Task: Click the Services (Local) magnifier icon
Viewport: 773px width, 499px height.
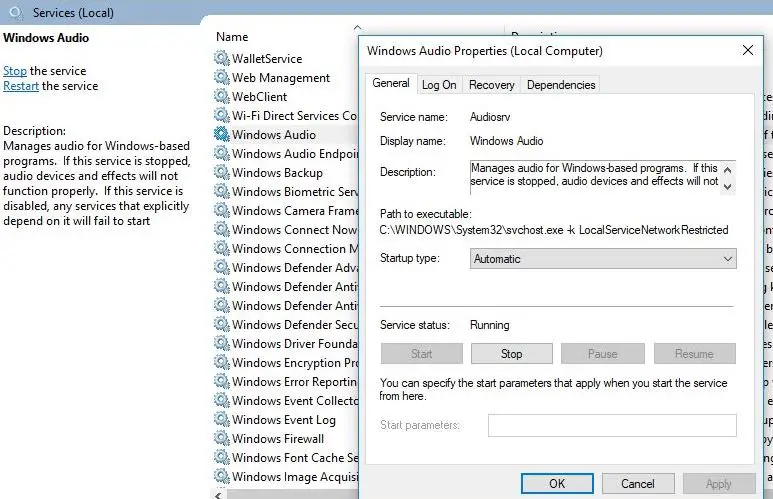Action: (x=16, y=13)
